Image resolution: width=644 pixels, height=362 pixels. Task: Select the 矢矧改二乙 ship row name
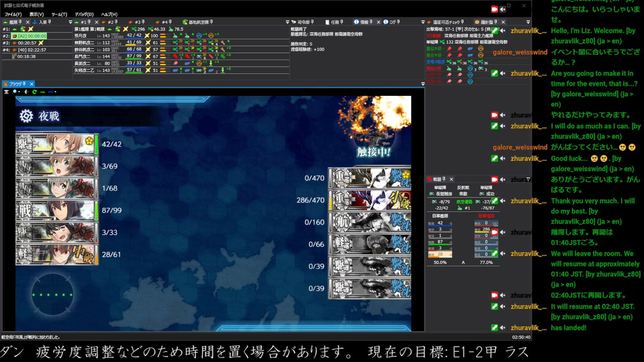tap(85, 70)
